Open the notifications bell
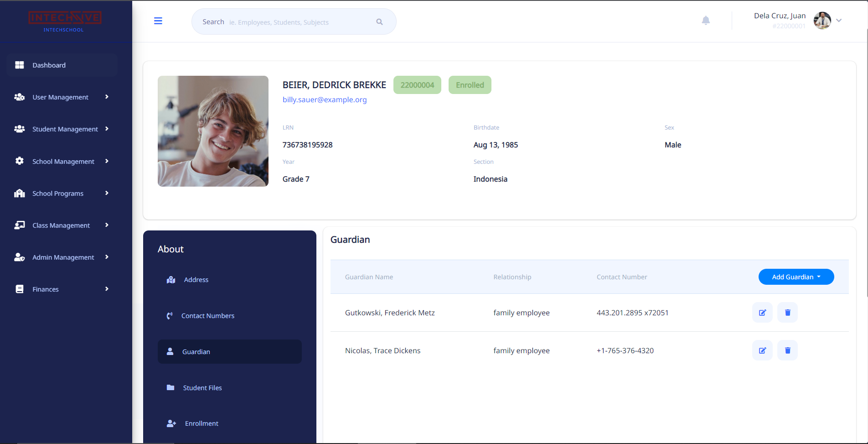This screenshot has height=444, width=868. [x=706, y=21]
